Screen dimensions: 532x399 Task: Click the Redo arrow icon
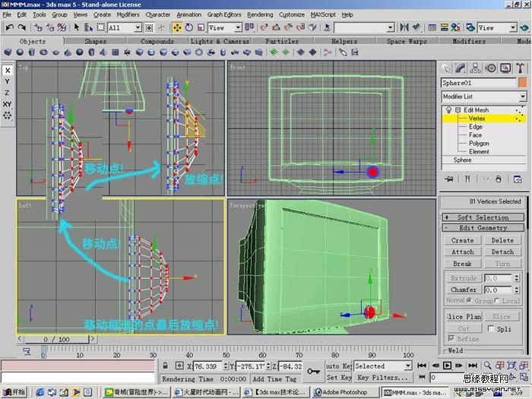[x=22, y=27]
